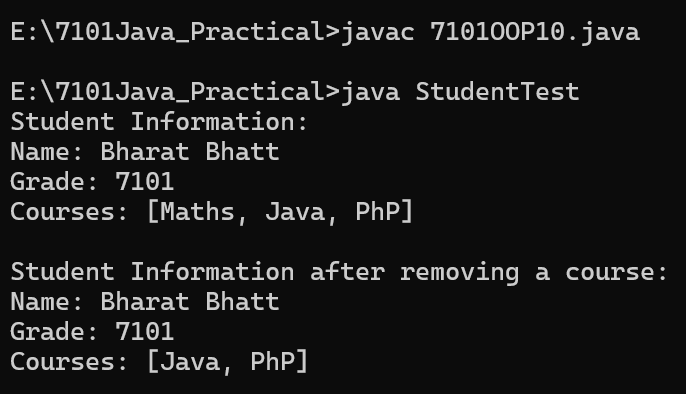This screenshot has height=394, width=686.
Task: Click the second 'Grade: 7101' output line
Action: click(92, 332)
